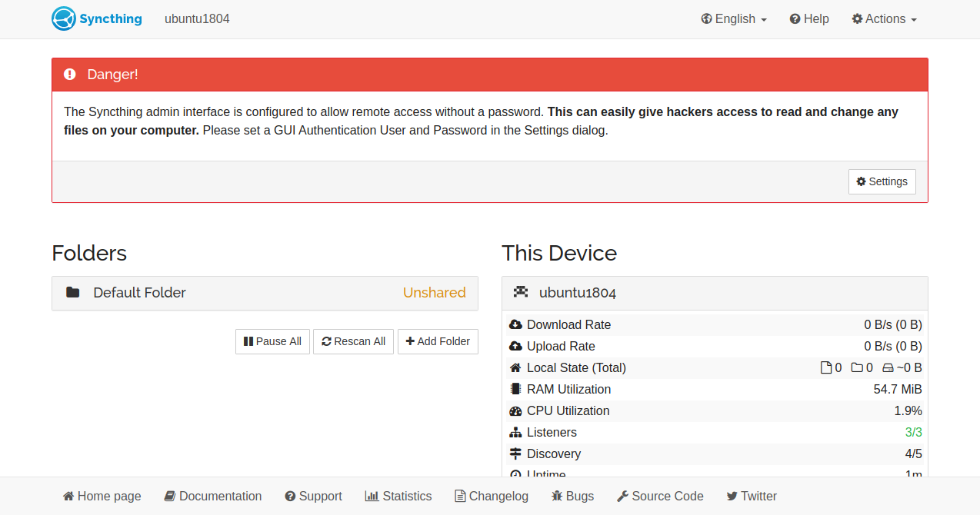Click the Rescan All button
Image resolution: width=980 pixels, height=515 pixels.
click(354, 341)
